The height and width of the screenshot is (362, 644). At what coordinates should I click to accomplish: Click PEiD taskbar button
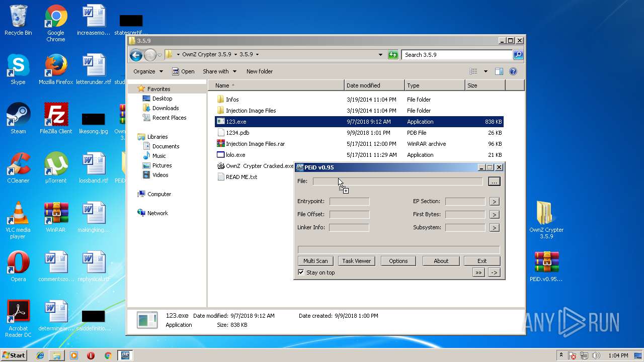tap(124, 355)
